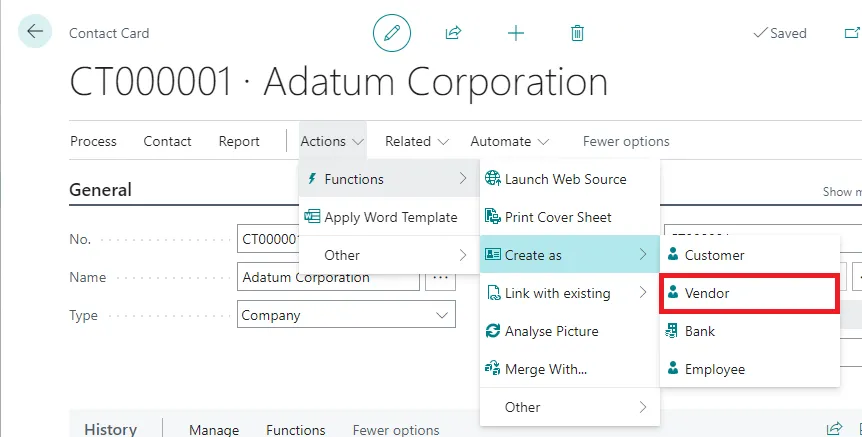
Task: Click the No. input field
Action: click(x=268, y=239)
